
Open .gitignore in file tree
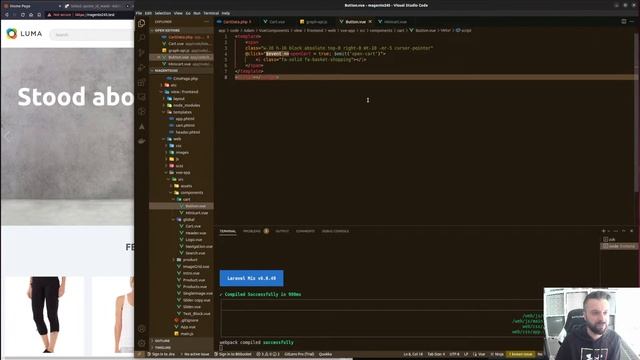point(189,320)
